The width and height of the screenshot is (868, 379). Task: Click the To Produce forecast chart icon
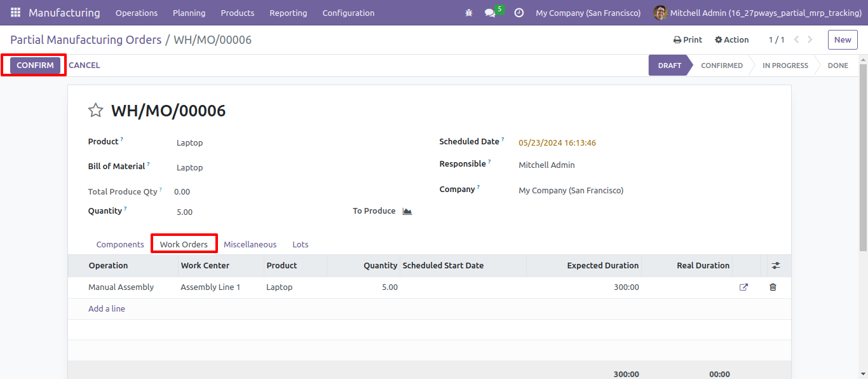click(407, 211)
